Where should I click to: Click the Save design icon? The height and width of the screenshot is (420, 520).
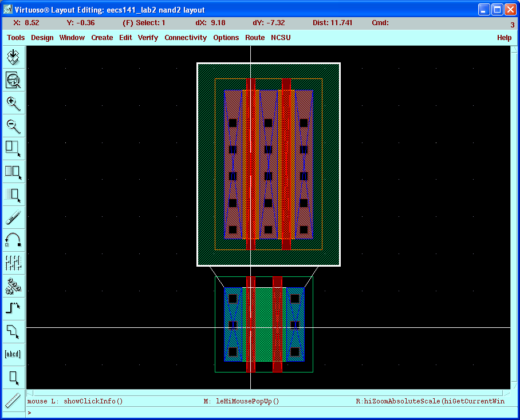click(13, 57)
